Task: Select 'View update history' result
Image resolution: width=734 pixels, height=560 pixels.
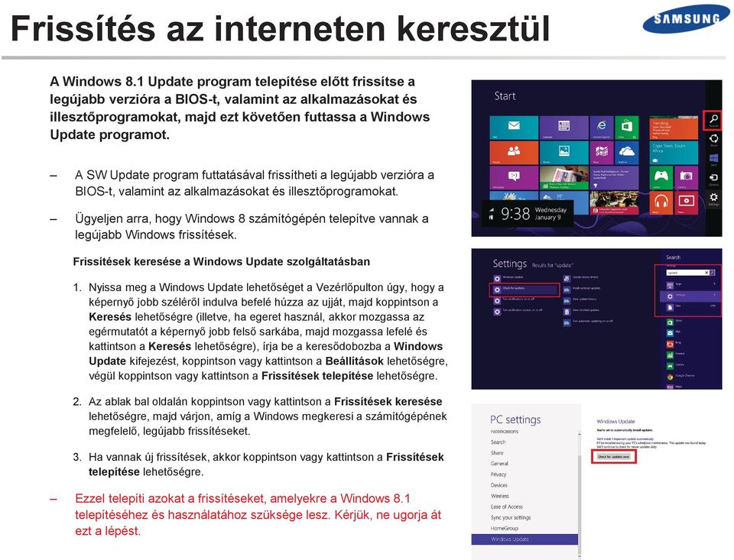Action: pos(580,300)
